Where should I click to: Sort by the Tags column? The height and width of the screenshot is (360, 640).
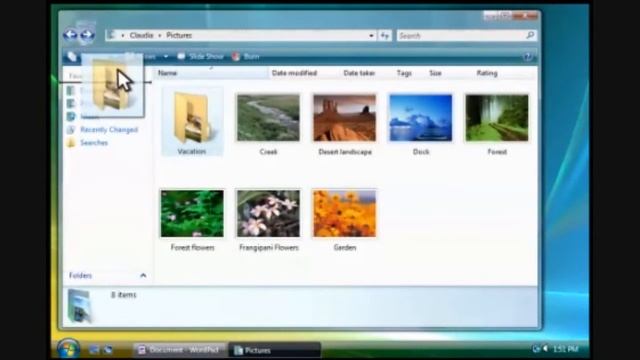pos(404,73)
